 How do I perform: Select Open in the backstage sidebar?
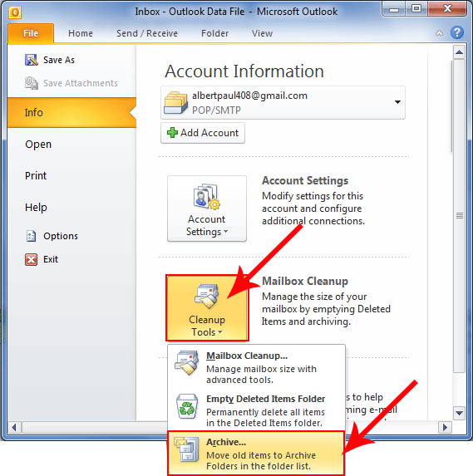38,145
